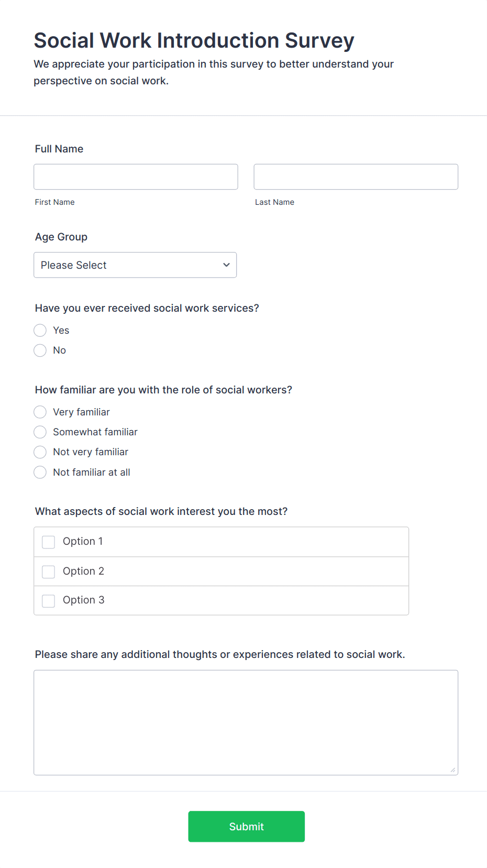Open the Age Group dropdown

point(135,265)
